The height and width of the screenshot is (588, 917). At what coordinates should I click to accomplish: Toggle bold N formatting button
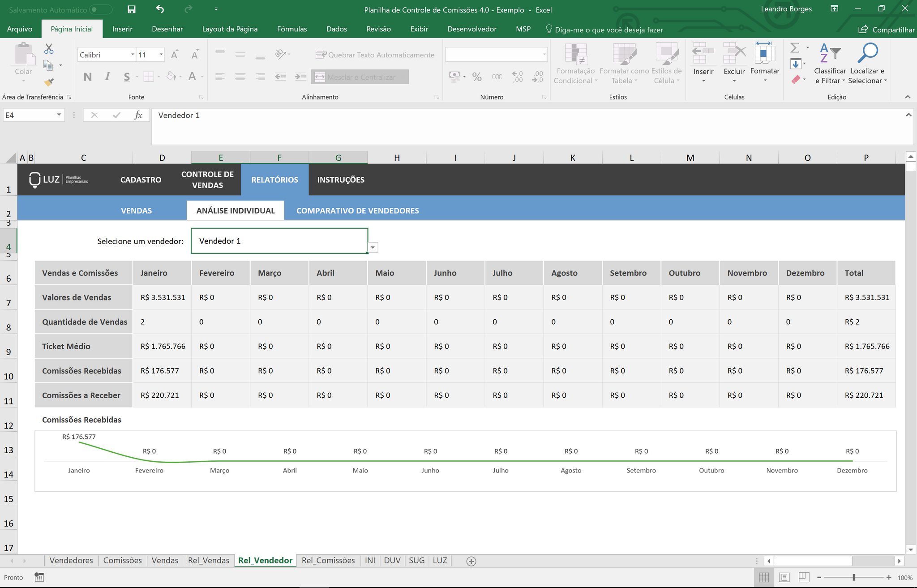click(x=88, y=77)
